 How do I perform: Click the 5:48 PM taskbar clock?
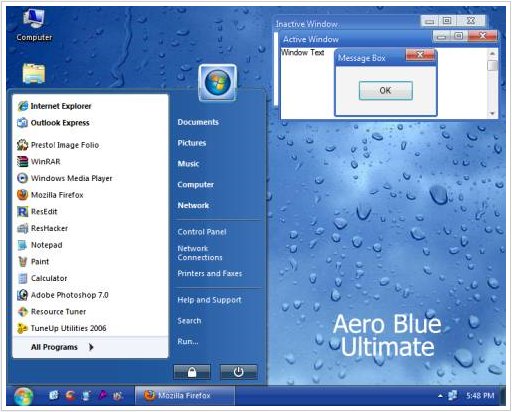[x=480, y=396]
